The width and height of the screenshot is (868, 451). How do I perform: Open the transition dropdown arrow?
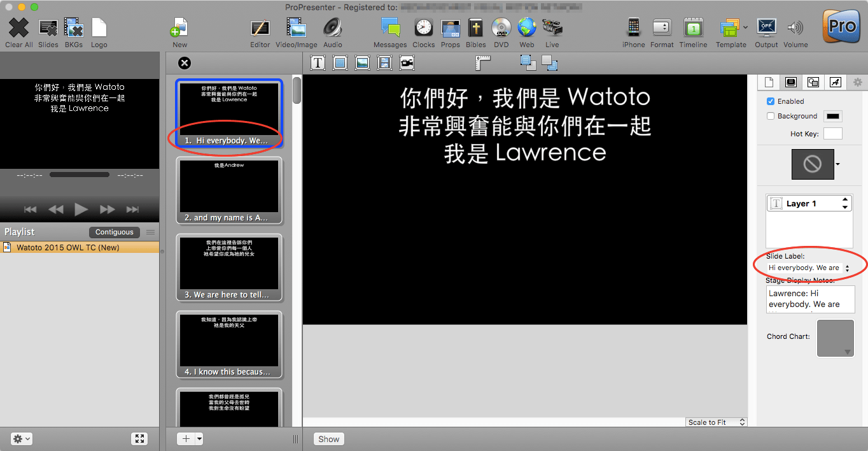tap(838, 164)
